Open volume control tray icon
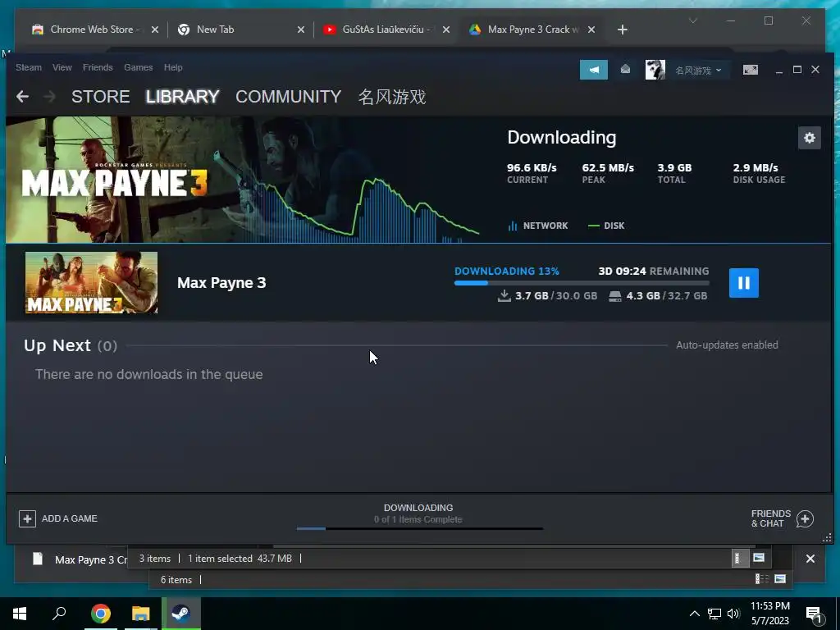Viewport: 840px width, 630px height. [733, 614]
